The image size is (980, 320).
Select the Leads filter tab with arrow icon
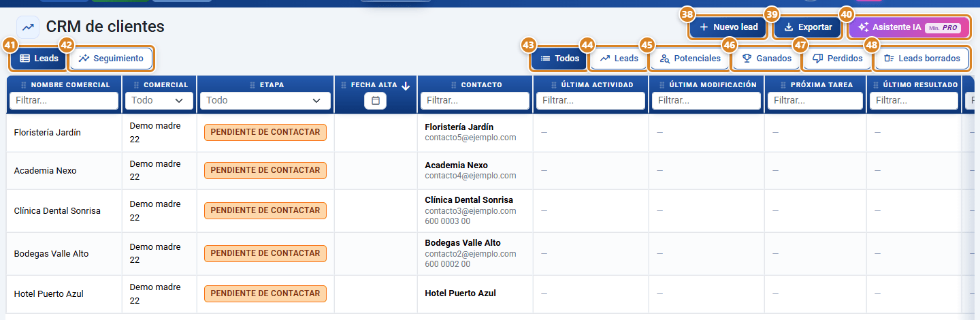pos(619,59)
